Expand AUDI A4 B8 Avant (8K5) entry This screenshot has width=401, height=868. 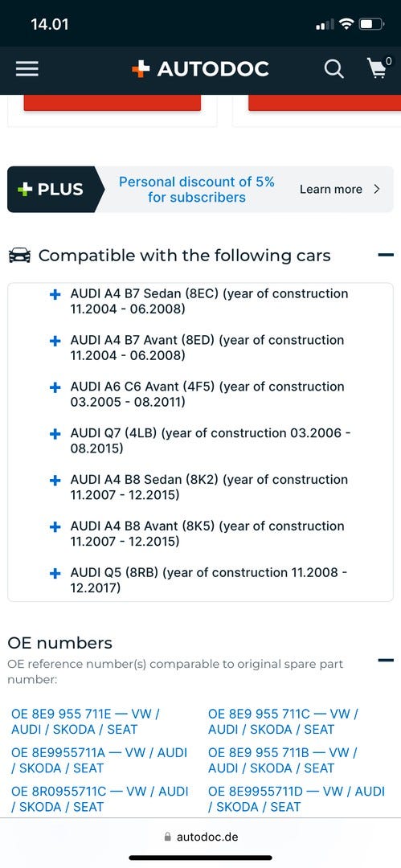(x=55, y=527)
